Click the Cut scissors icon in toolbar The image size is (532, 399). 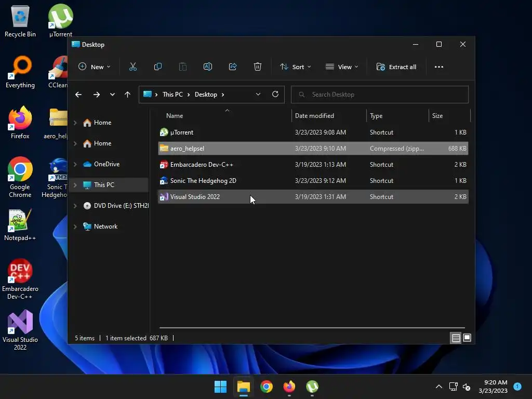pyautogui.click(x=132, y=67)
